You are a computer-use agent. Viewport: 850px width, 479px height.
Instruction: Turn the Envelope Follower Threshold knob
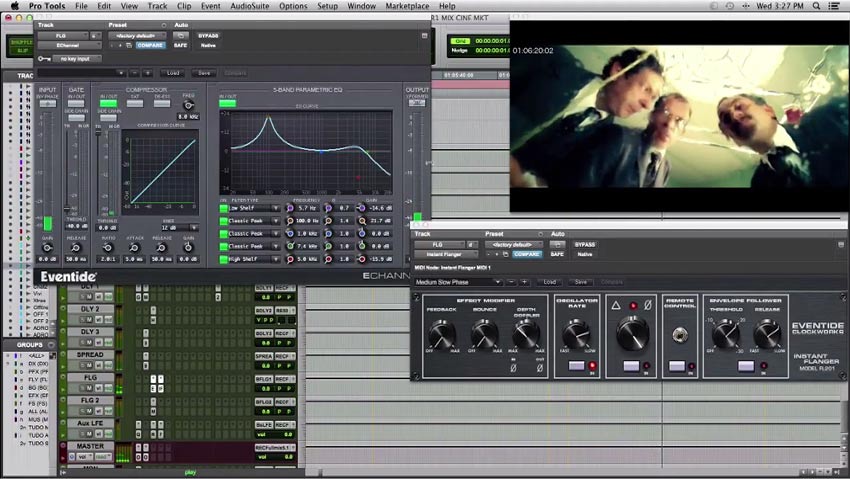(725, 334)
